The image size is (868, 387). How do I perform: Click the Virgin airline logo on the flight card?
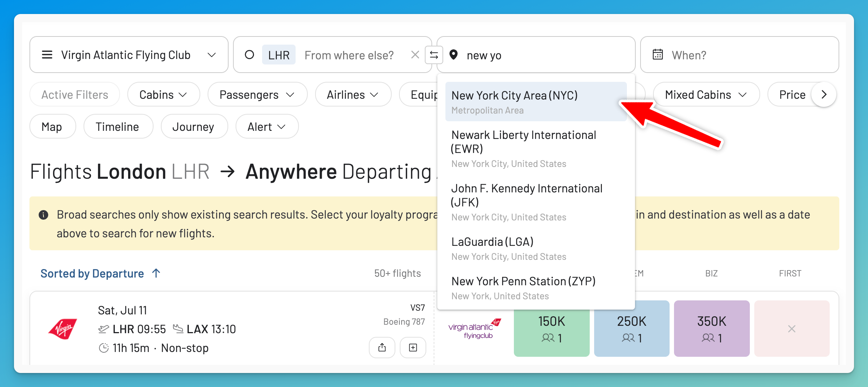(63, 329)
